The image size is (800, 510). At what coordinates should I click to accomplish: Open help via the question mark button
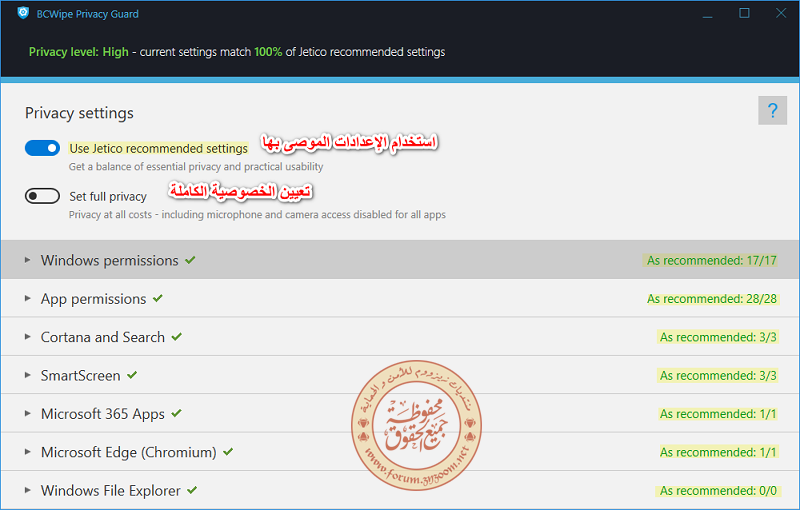click(x=772, y=110)
